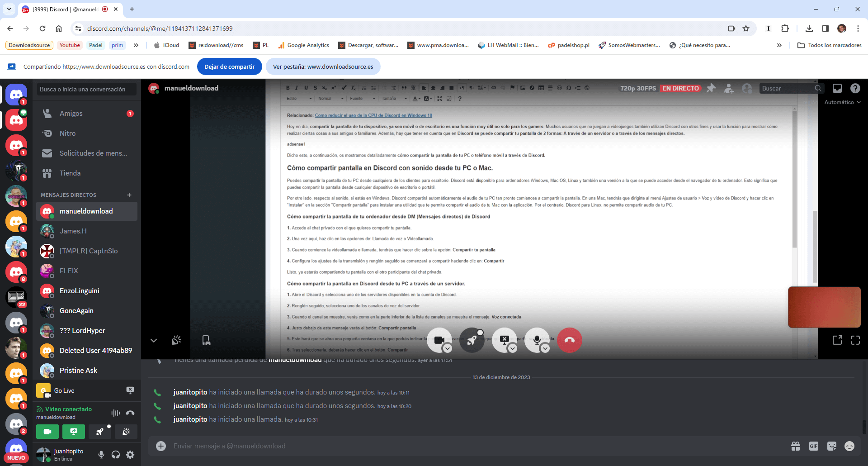Select the Discord browser tab
This screenshot has height=466, width=868.
click(70, 9)
